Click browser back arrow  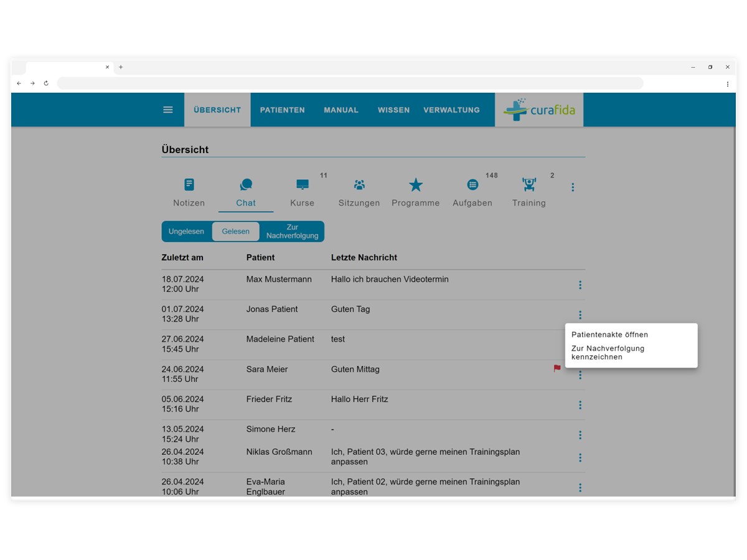pyautogui.click(x=19, y=83)
